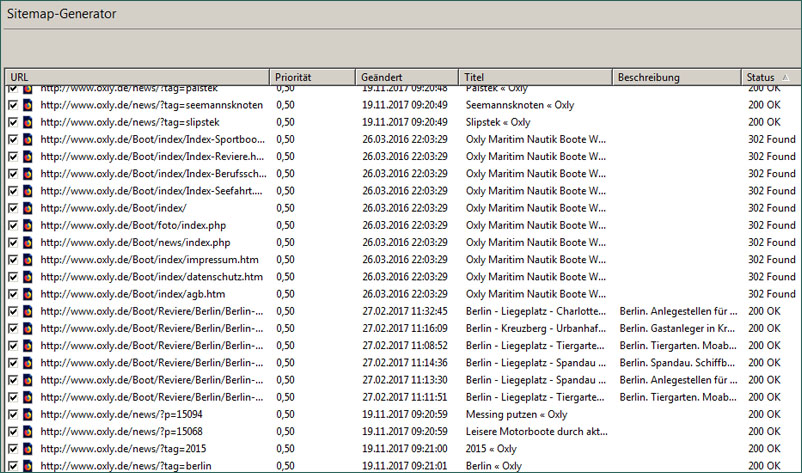Uncheck the checkbox for the tag=slipstek URL
This screenshot has height=473, width=802.
pos(12,122)
